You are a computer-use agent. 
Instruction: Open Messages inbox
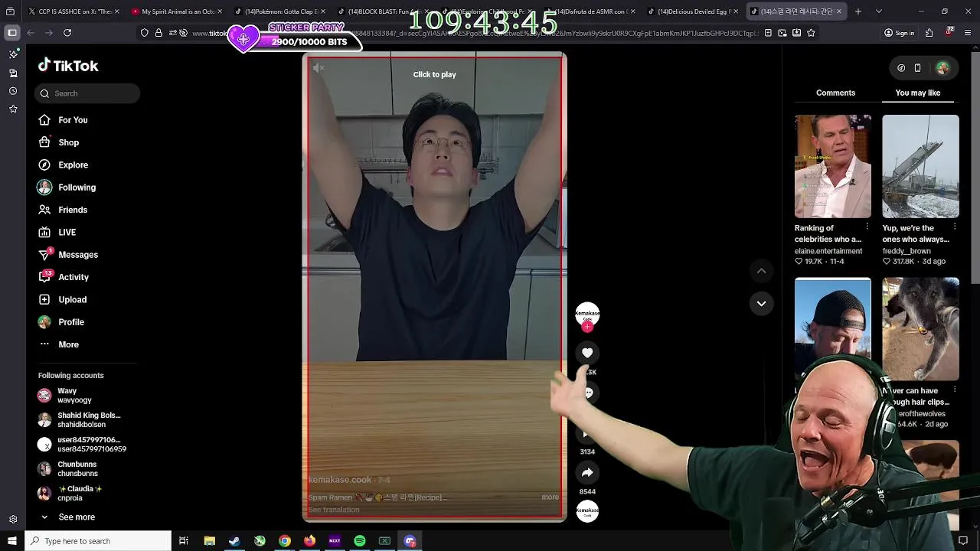(x=68, y=255)
